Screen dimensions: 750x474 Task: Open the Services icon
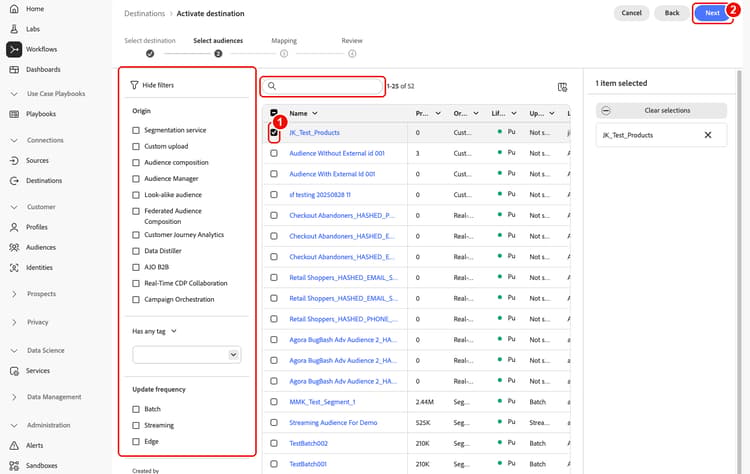click(14, 371)
